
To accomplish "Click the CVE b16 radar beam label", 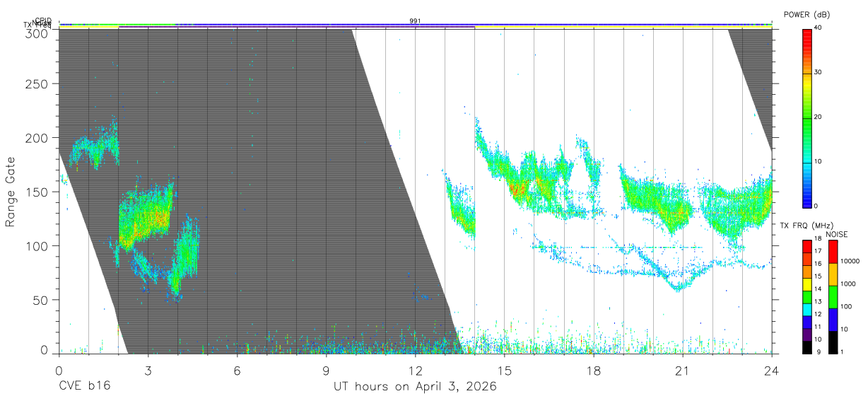I will tap(84, 386).
